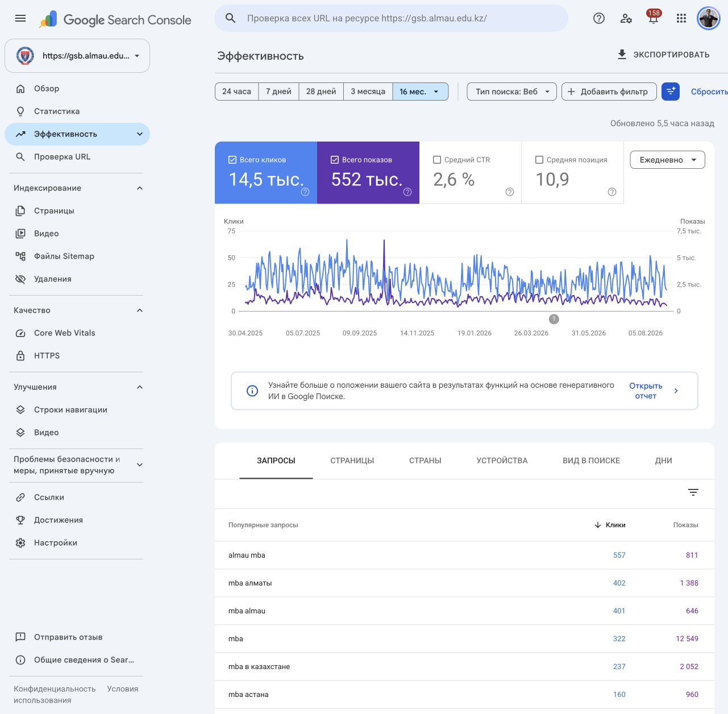
Task: Open the hamburger main menu
Action: point(20,18)
